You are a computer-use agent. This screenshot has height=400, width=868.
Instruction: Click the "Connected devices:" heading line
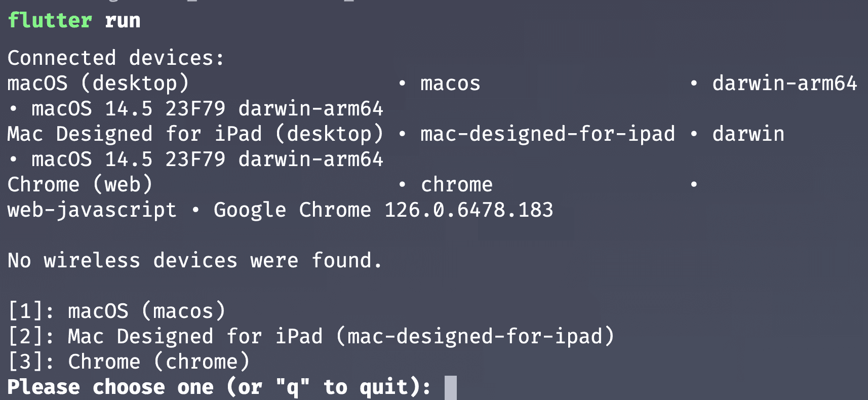[x=115, y=58]
